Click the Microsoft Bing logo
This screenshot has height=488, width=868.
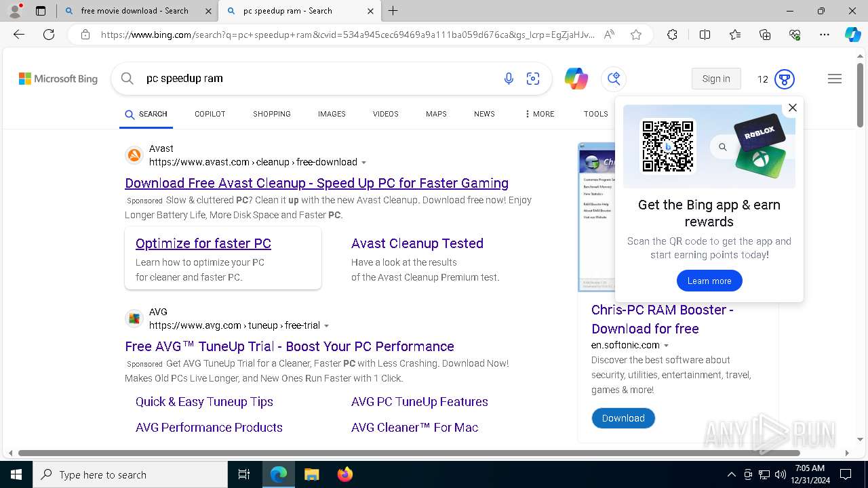tap(58, 79)
